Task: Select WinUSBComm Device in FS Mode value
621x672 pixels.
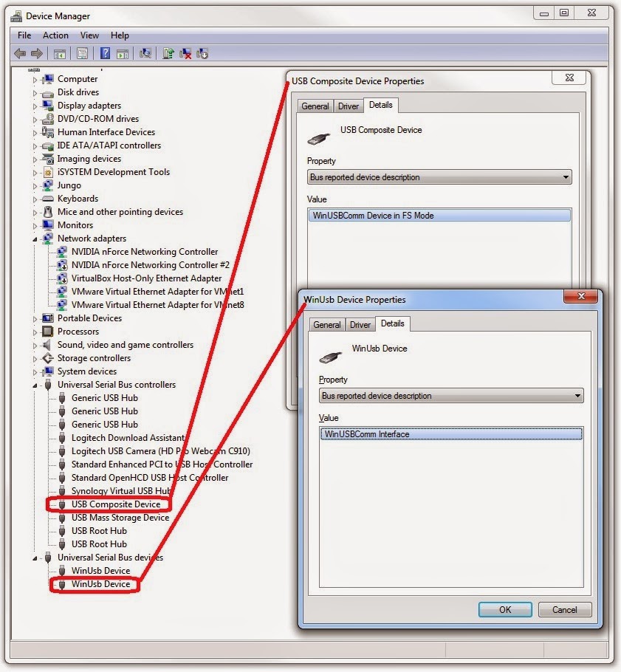Action: tap(439, 215)
